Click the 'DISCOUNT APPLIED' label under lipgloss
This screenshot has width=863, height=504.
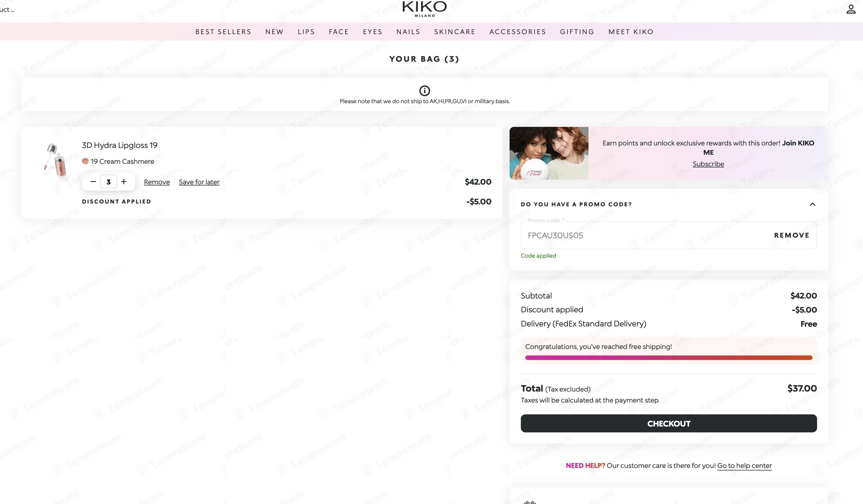[x=116, y=201]
